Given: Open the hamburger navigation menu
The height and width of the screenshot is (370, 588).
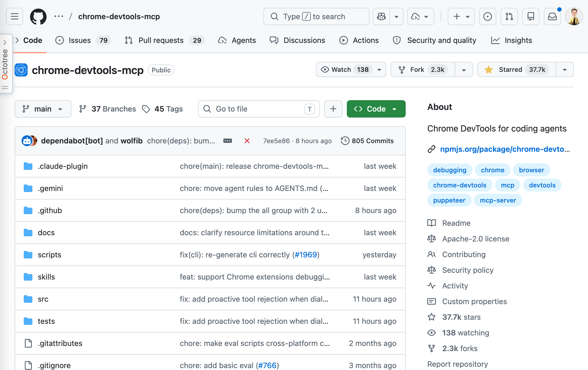Looking at the screenshot, I should pyautogui.click(x=15, y=16).
